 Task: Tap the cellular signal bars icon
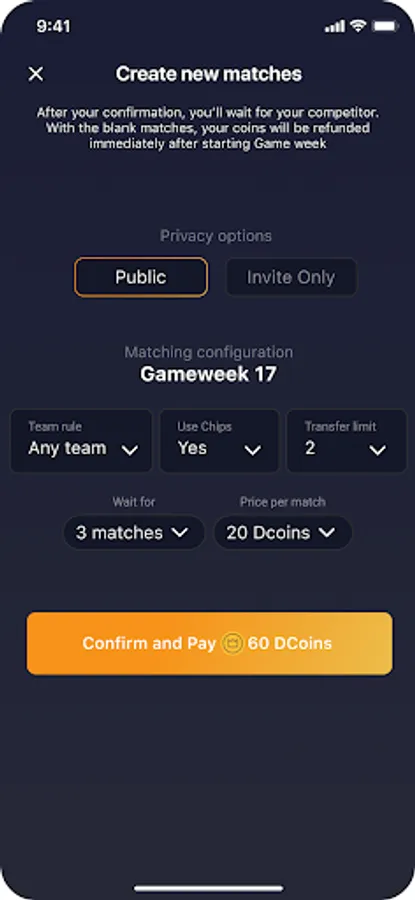point(335,26)
